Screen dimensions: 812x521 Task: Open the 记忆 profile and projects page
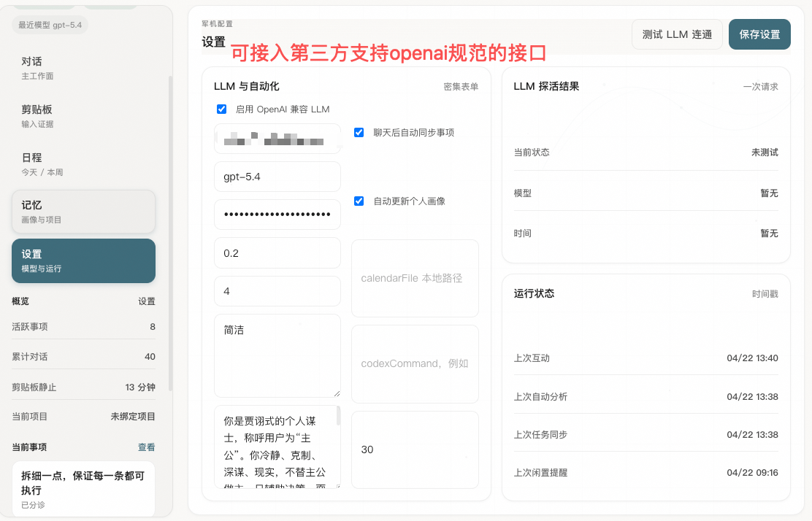[x=83, y=212]
